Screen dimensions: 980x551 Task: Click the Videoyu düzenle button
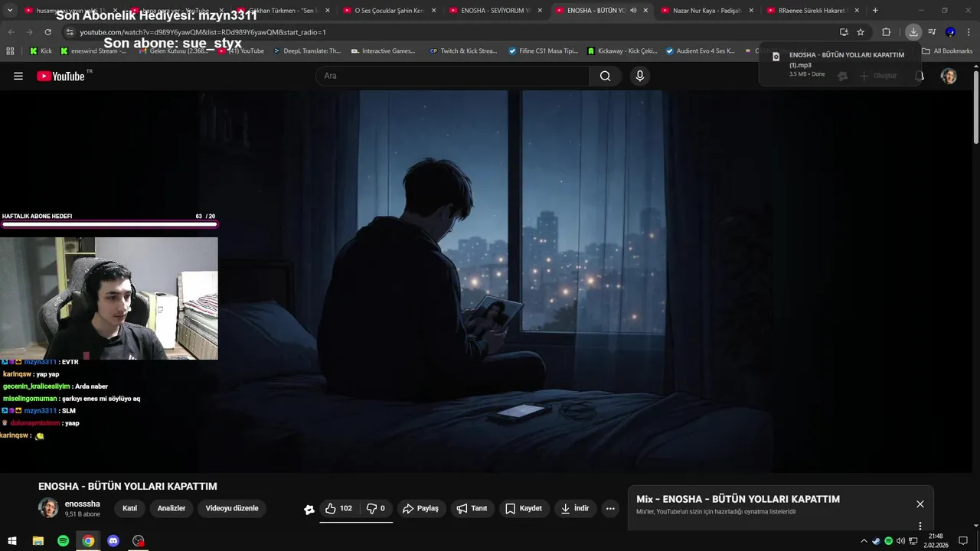click(232, 508)
